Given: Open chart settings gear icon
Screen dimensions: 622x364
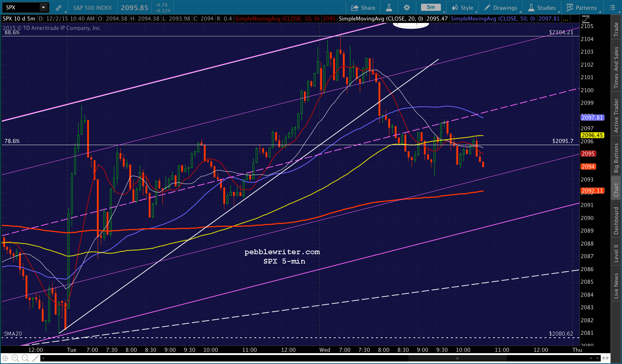Looking at the screenshot, I should (407, 8).
